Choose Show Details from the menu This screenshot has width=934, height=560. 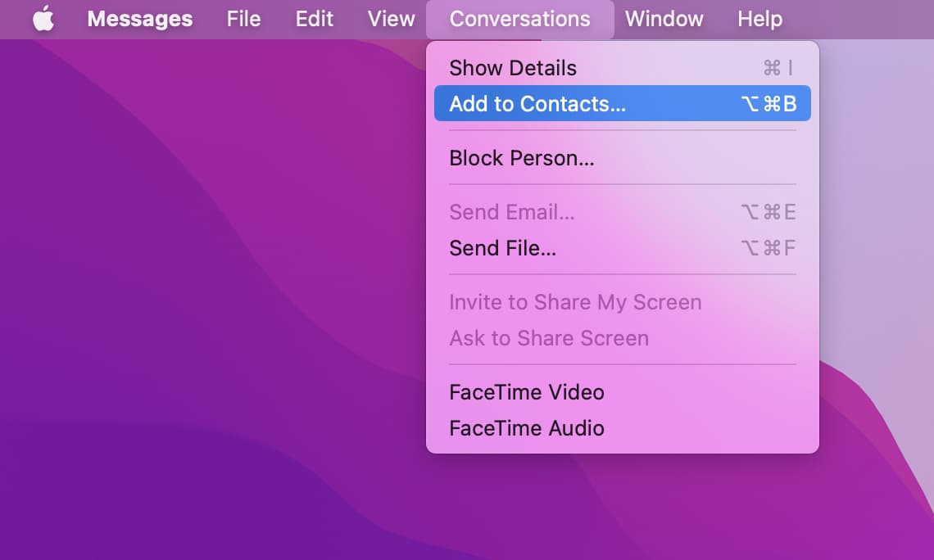click(x=623, y=68)
